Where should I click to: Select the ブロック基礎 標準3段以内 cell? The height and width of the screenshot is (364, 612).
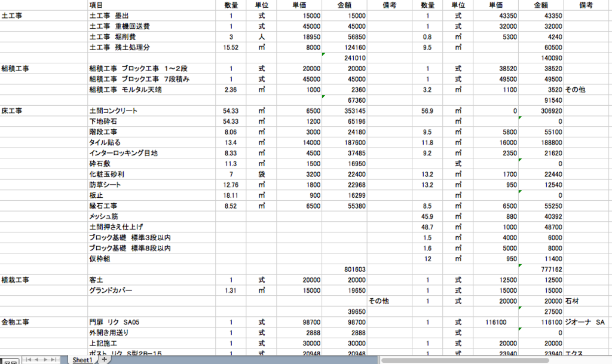tap(151, 238)
